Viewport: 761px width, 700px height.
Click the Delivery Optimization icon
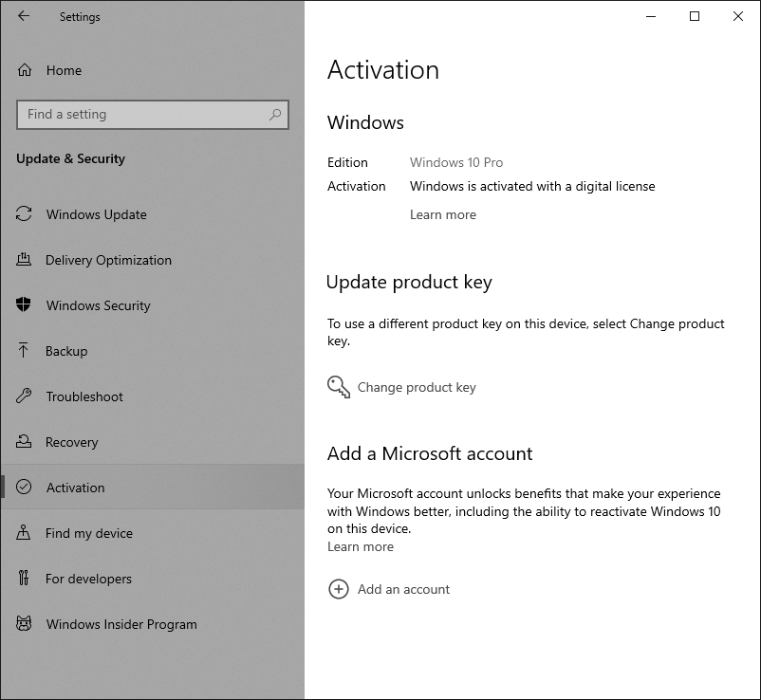(x=24, y=260)
